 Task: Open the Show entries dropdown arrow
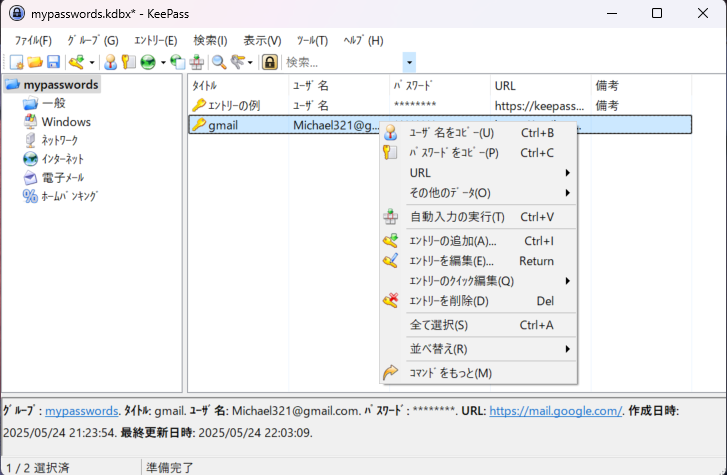(250, 62)
